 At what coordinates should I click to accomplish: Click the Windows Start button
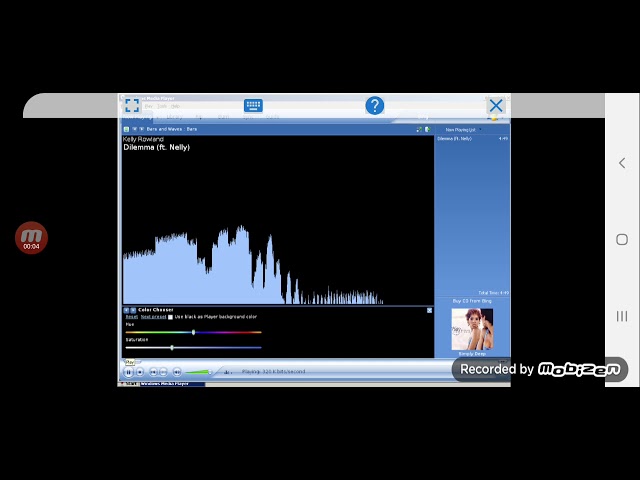pyautogui.click(x=129, y=384)
